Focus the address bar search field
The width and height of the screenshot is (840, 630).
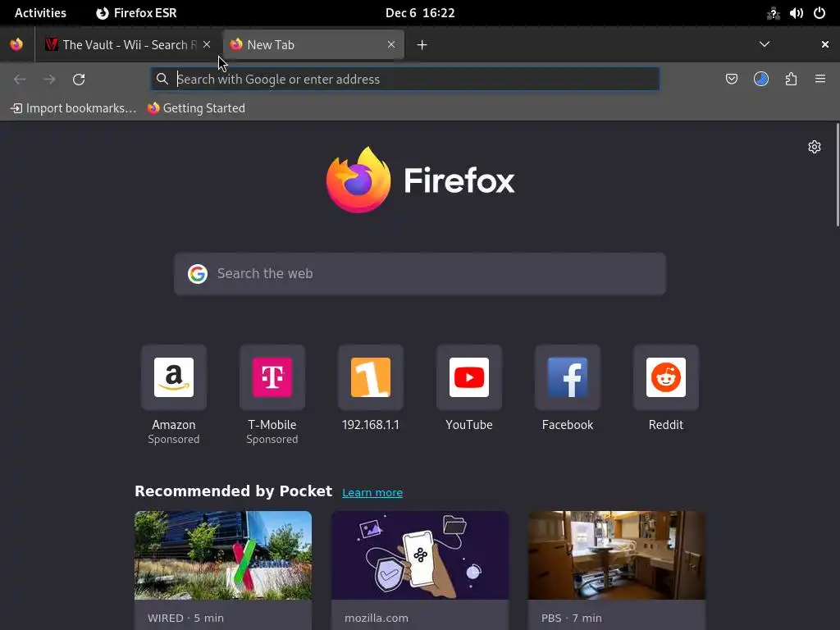(x=405, y=80)
